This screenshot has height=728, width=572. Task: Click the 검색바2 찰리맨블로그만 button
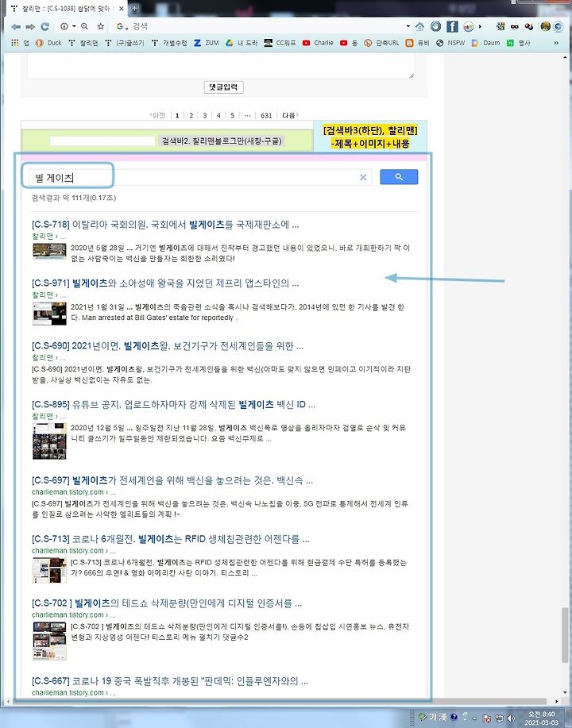221,141
